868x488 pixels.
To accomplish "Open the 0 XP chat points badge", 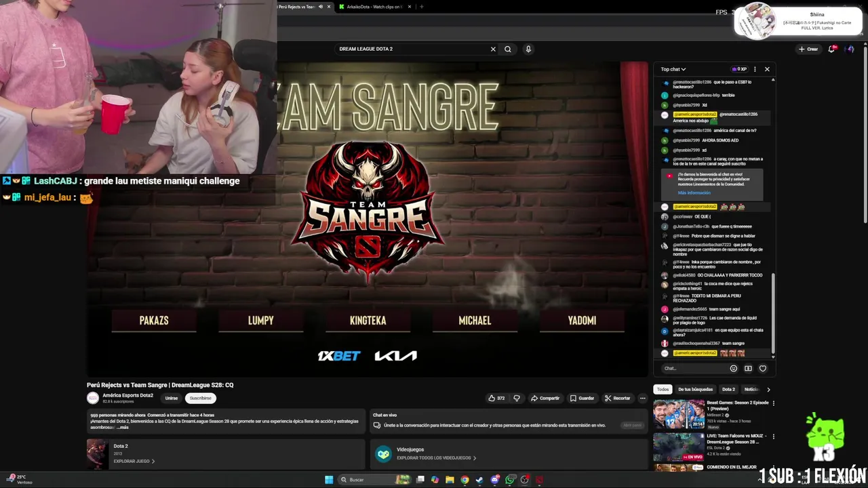I will 739,69.
